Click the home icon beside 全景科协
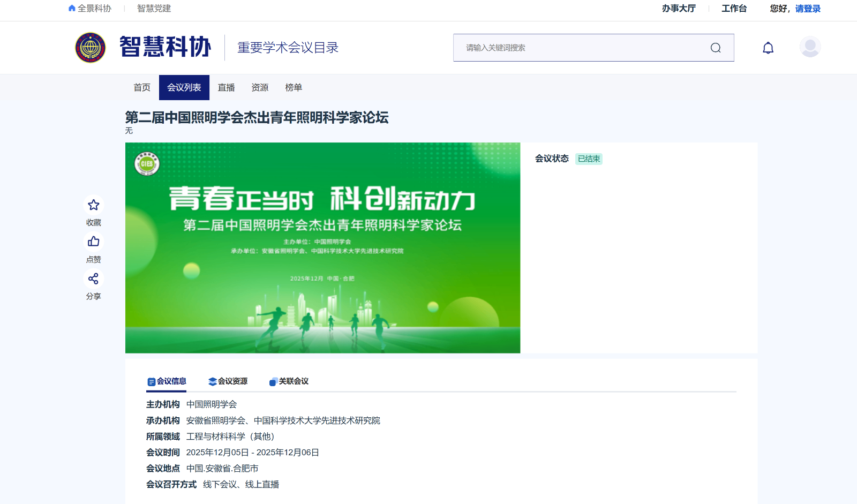This screenshot has width=857, height=504. [x=72, y=8]
